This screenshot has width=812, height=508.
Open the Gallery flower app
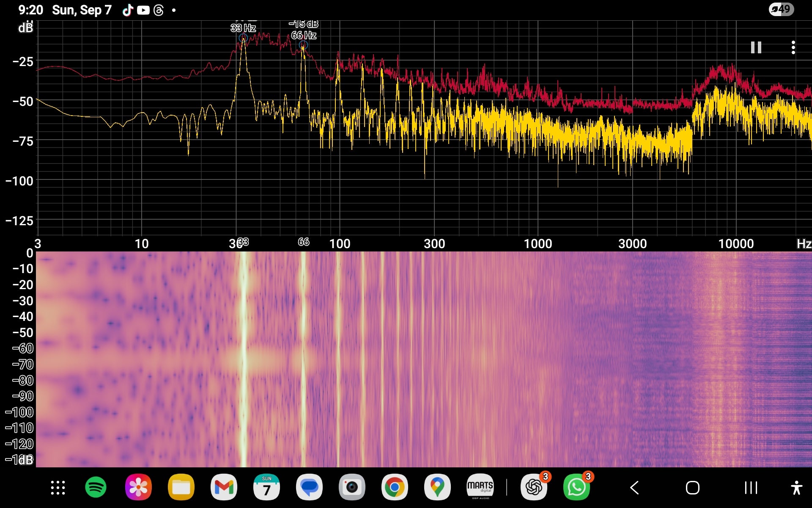pos(138,487)
